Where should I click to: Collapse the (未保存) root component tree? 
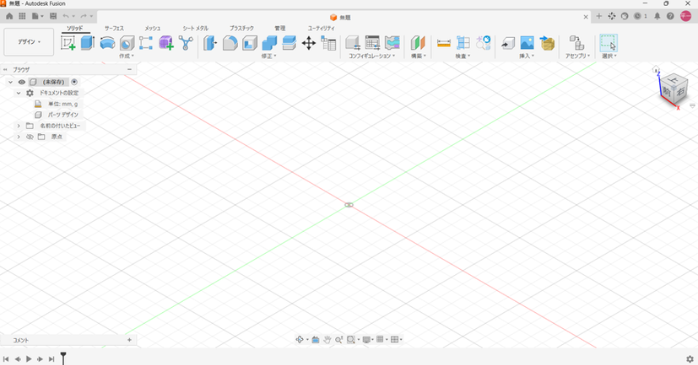(x=10, y=82)
